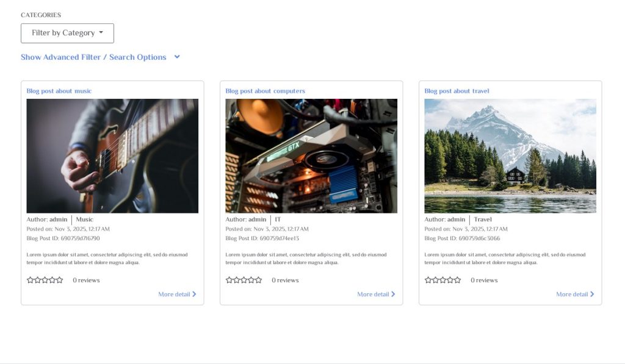This screenshot has width=625, height=364.
Task: Rate the computers post one star
Action: 229,280
